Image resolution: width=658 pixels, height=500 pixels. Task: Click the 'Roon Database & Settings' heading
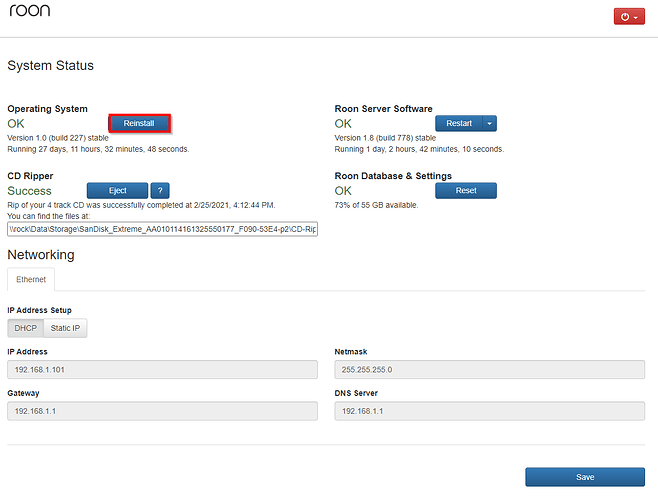[x=393, y=176]
